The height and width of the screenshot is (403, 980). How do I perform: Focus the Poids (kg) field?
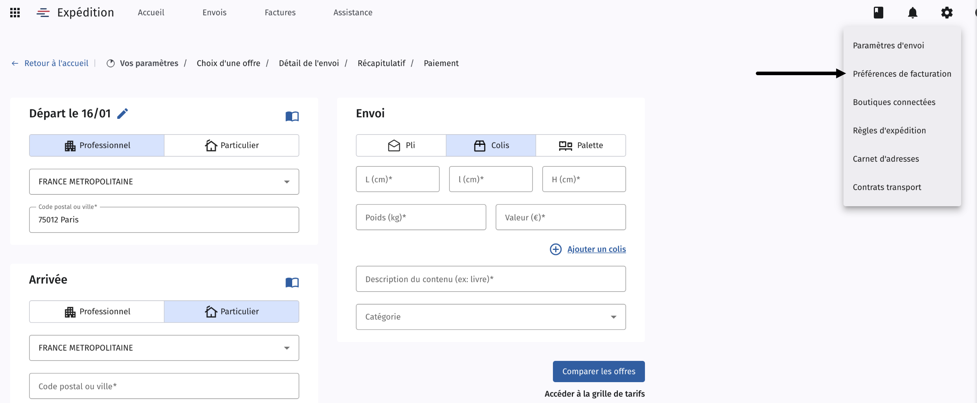coord(421,217)
